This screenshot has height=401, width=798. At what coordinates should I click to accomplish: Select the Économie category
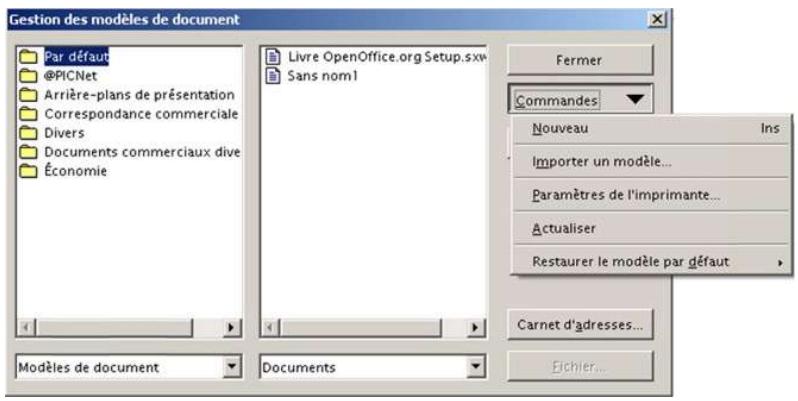[75, 170]
